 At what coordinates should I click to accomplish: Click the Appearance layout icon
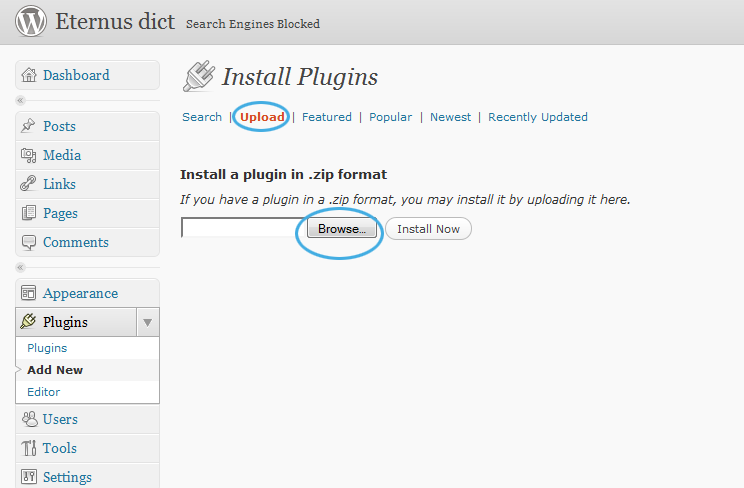(x=28, y=293)
